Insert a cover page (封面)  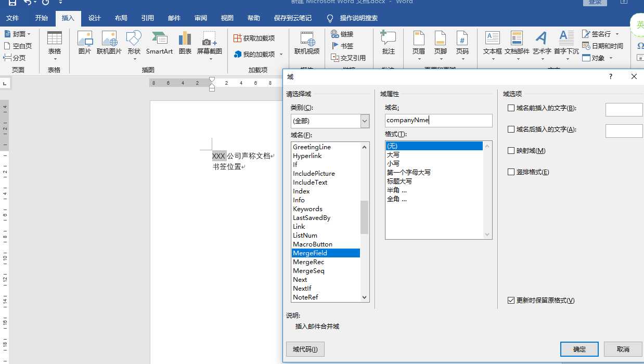[18, 34]
